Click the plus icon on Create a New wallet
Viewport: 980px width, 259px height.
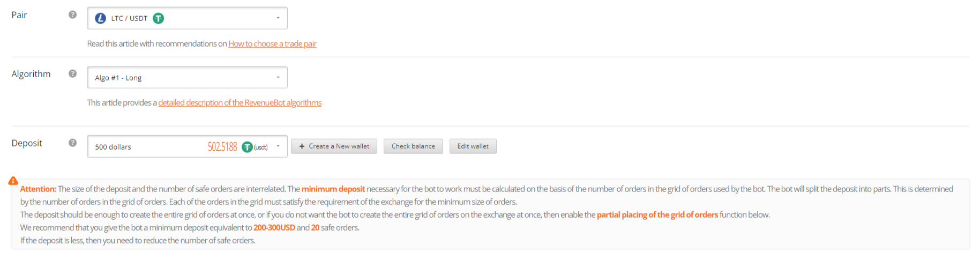[x=302, y=146]
